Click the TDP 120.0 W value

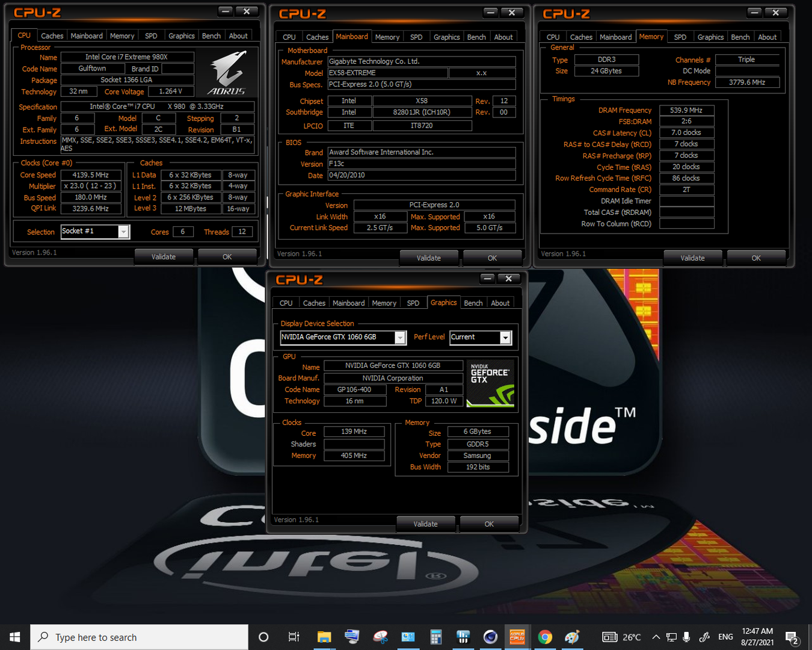444,401
